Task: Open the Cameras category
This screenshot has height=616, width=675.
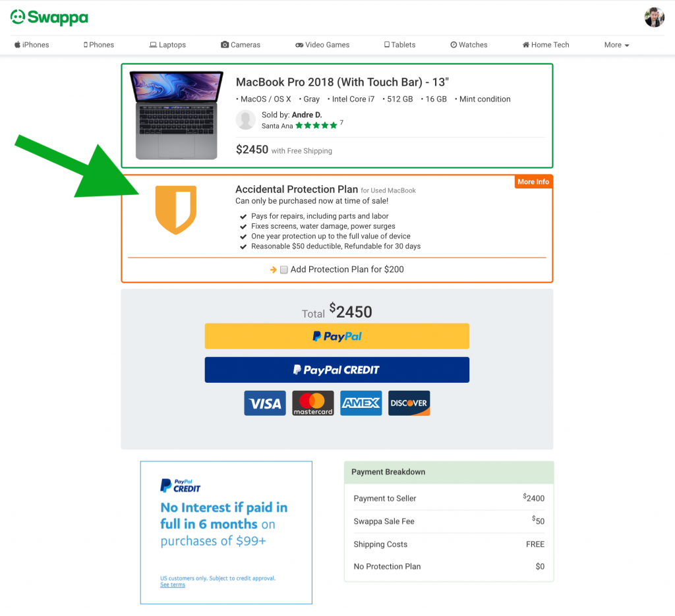Action: coord(241,45)
